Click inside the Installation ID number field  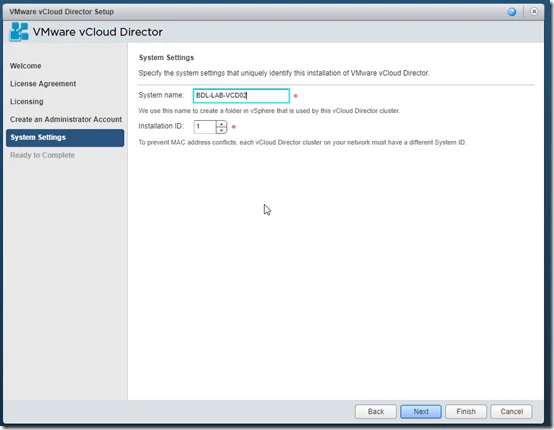pyautogui.click(x=205, y=127)
